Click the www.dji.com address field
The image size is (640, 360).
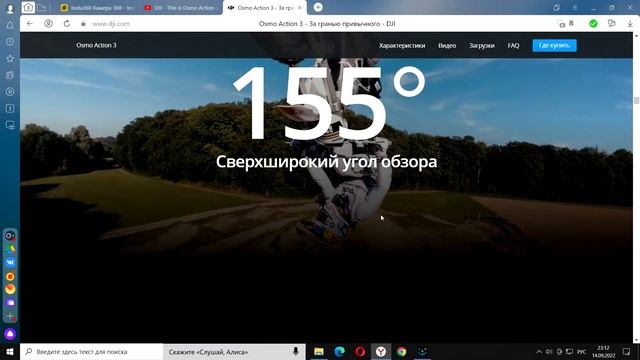[x=111, y=24]
